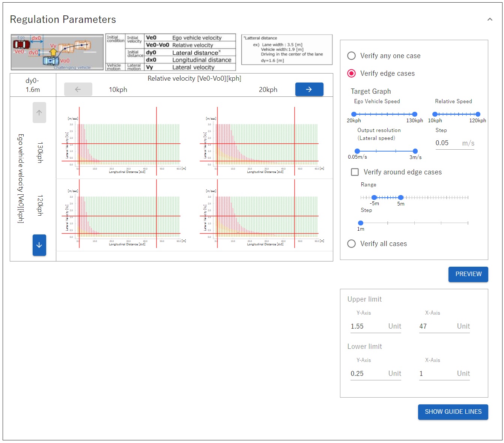Click the up arrow for ego vehicle velocity
504x443 pixels.
click(39, 113)
